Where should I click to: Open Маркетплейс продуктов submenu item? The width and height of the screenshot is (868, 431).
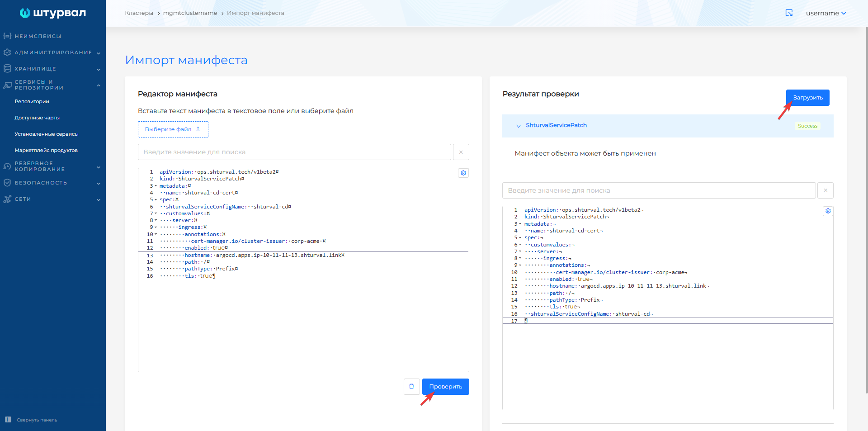point(46,150)
